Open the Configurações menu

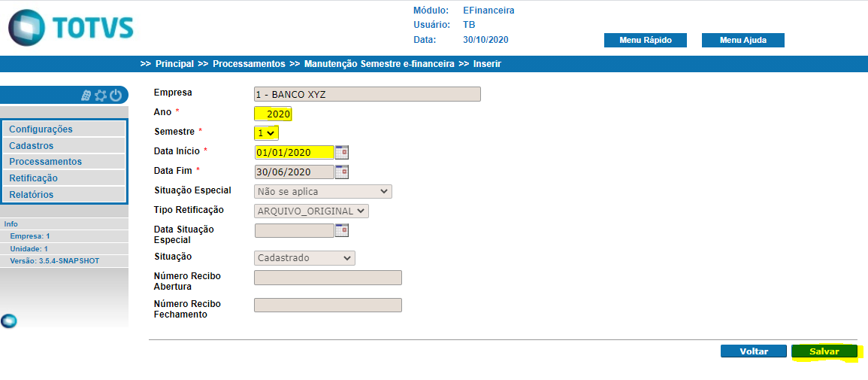point(64,129)
